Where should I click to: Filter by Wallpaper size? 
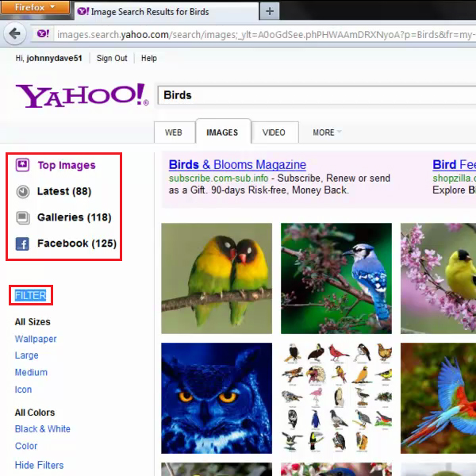coord(36,339)
